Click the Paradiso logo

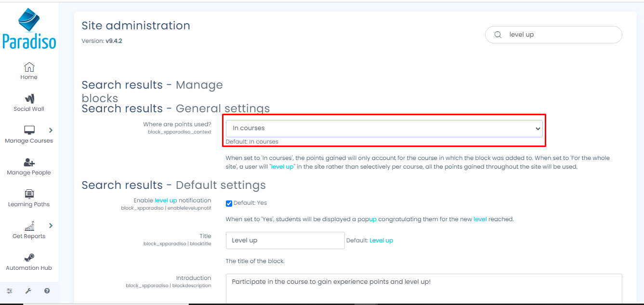tap(29, 29)
